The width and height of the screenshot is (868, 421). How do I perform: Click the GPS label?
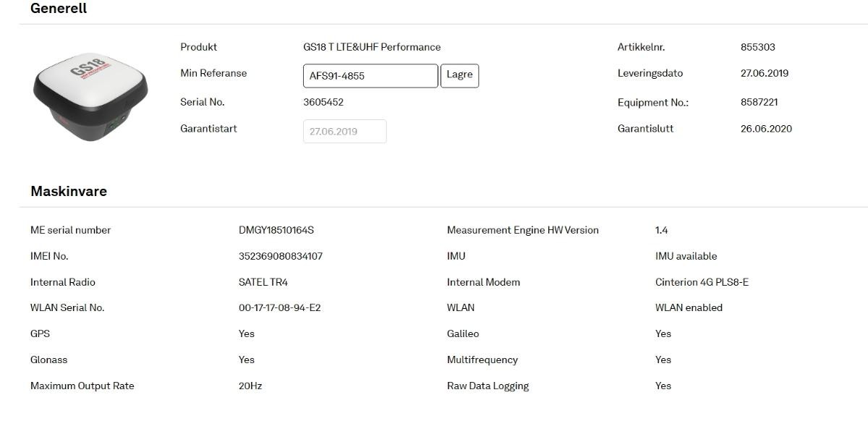[x=41, y=333]
